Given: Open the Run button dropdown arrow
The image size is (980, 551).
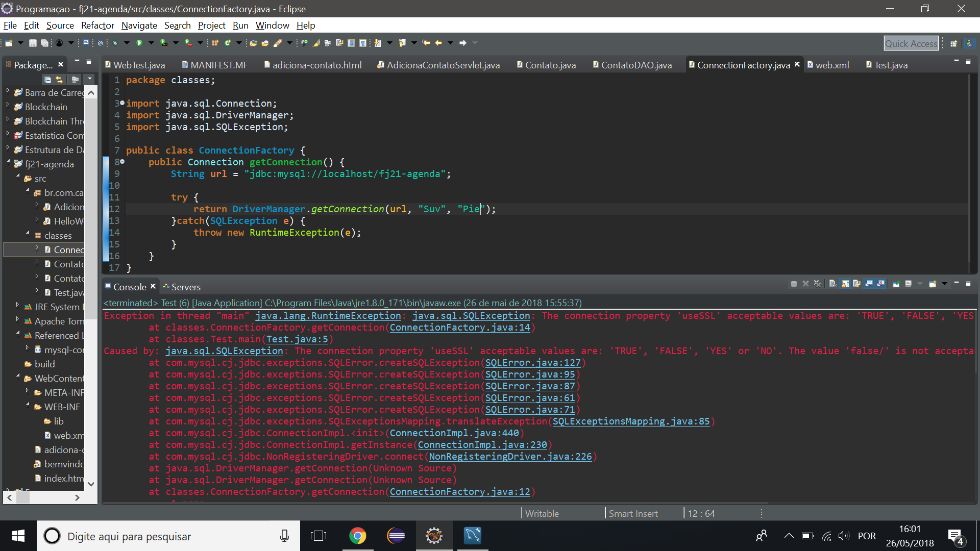Looking at the screenshot, I should tap(151, 43).
